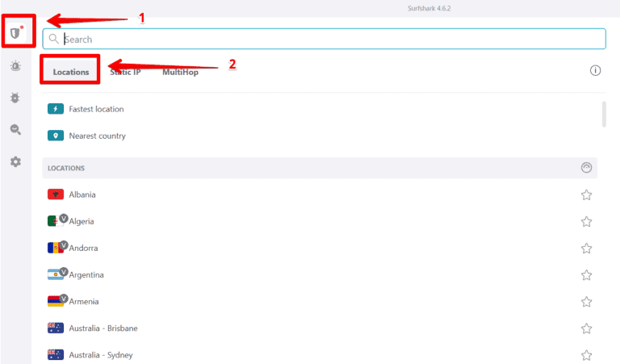The image size is (620, 364).
Task: Select the Locations tab
Action: tap(71, 72)
